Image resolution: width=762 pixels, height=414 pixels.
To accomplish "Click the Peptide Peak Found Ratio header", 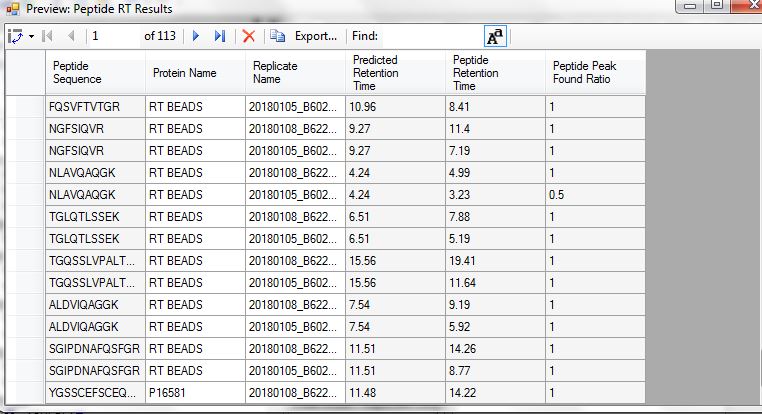I will tap(594, 73).
